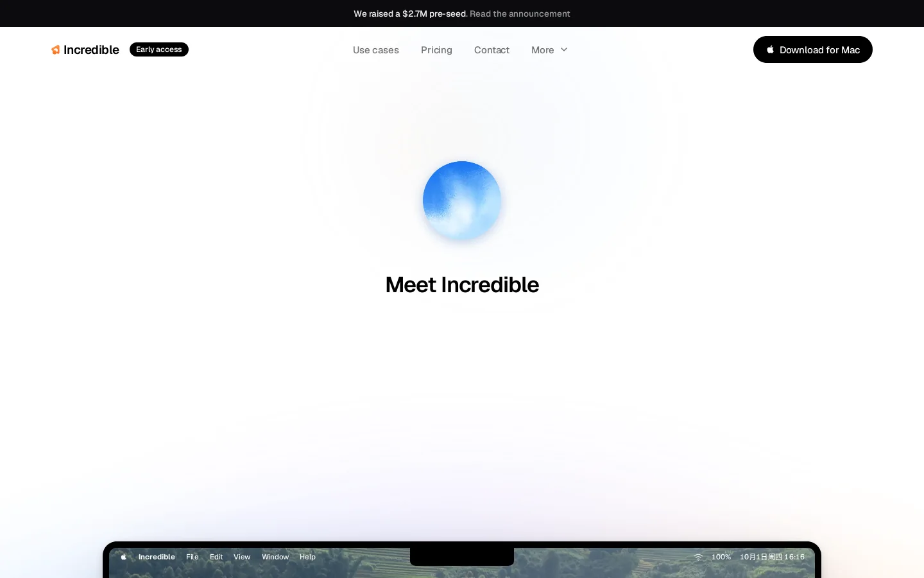This screenshot has height=578, width=924.
Task: Click the date and time display
Action: point(772,557)
